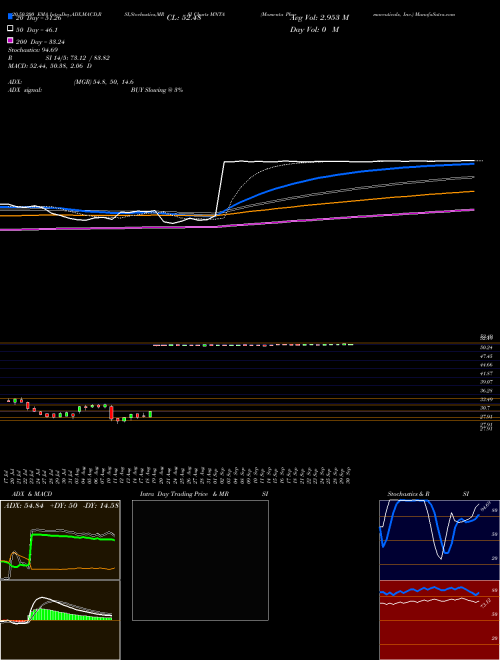Select the '20 Day - 51.26' legend label
The width and height of the screenshot is (500, 660).
point(39,18)
